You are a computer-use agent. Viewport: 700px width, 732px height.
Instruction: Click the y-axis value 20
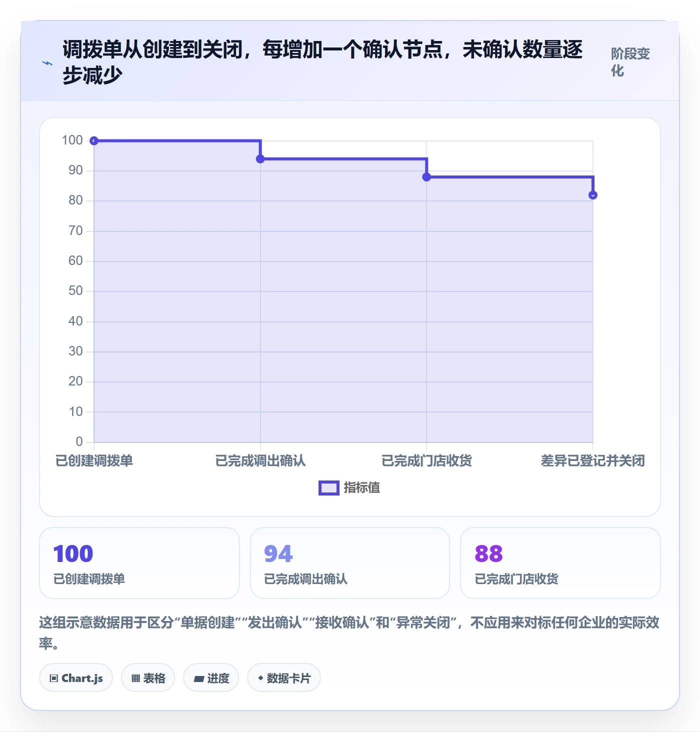coord(75,381)
